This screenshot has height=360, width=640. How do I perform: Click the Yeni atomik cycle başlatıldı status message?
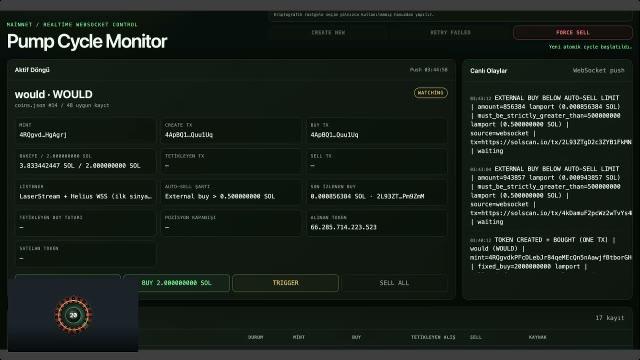[x=590, y=47]
